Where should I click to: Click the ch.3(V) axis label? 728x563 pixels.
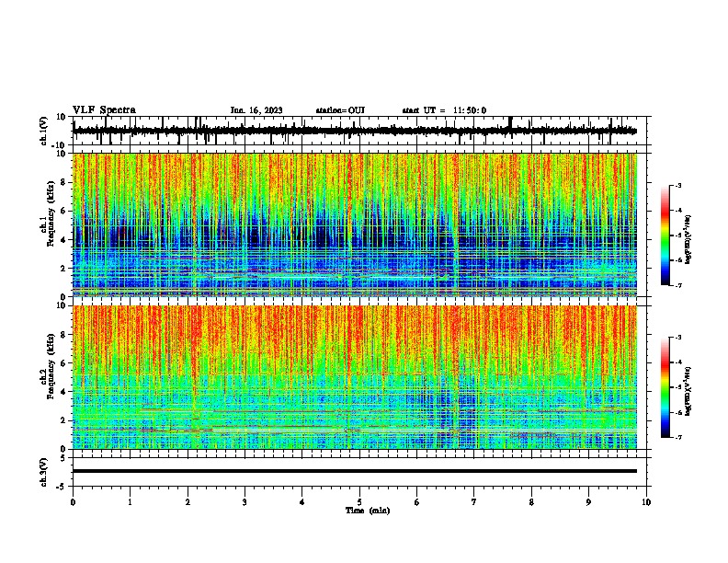point(44,472)
